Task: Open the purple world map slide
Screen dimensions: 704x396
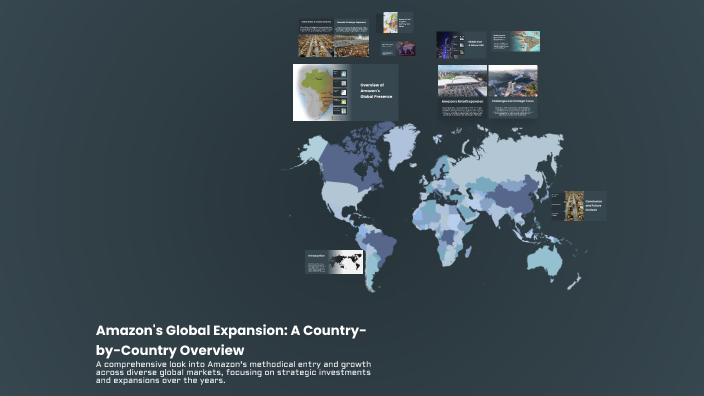Action: [398, 48]
